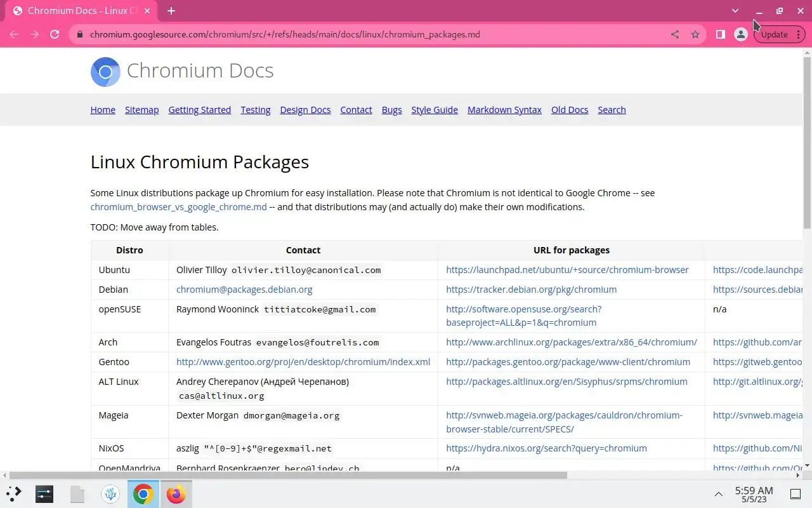
Task: Open svnweb.mageia.org cauldron chromium link
Action: (564, 422)
